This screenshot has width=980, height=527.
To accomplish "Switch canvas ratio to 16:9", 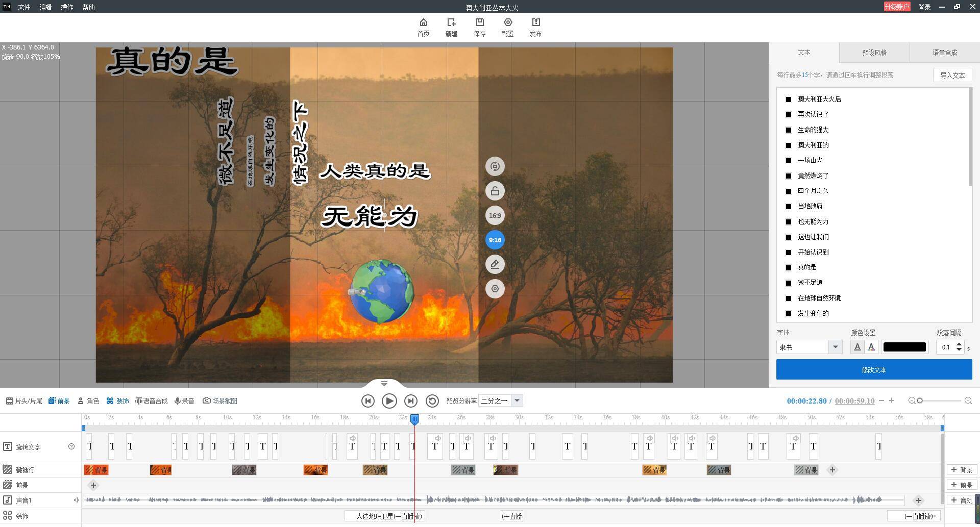I will click(495, 215).
